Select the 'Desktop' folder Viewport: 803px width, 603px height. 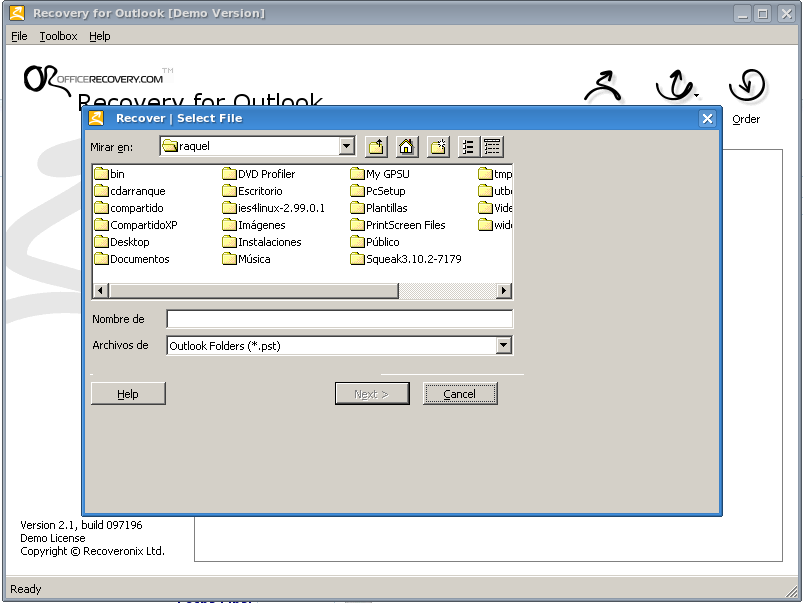point(122,241)
